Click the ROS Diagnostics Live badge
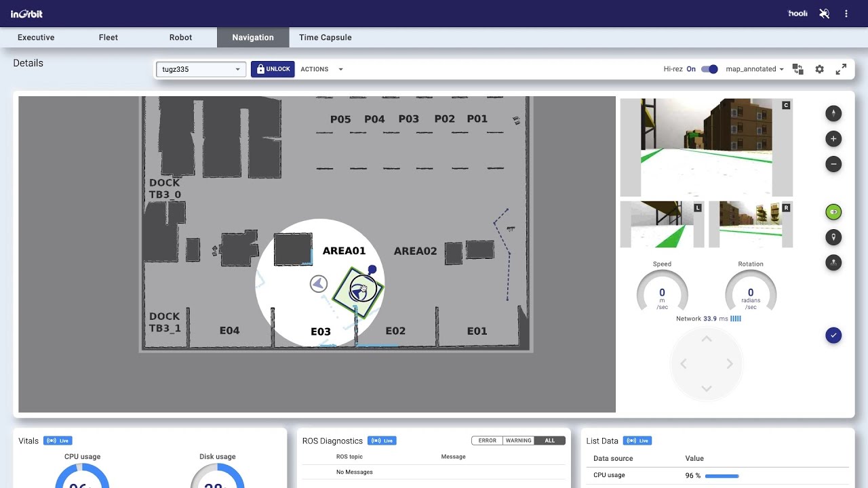868x488 pixels. tap(382, 441)
